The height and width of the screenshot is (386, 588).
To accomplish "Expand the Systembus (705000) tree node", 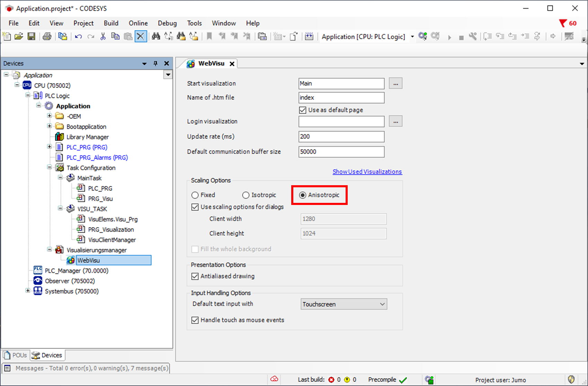I will 28,291.
